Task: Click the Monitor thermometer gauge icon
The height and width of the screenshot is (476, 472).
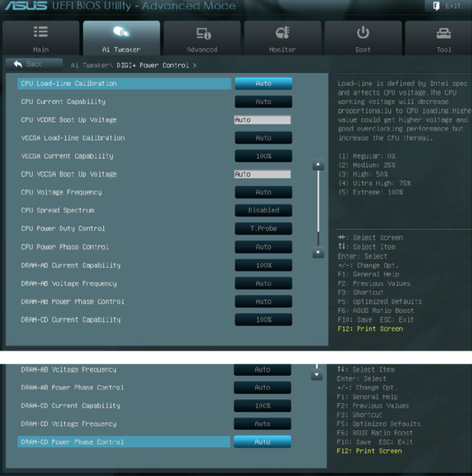Action: pyautogui.click(x=282, y=33)
